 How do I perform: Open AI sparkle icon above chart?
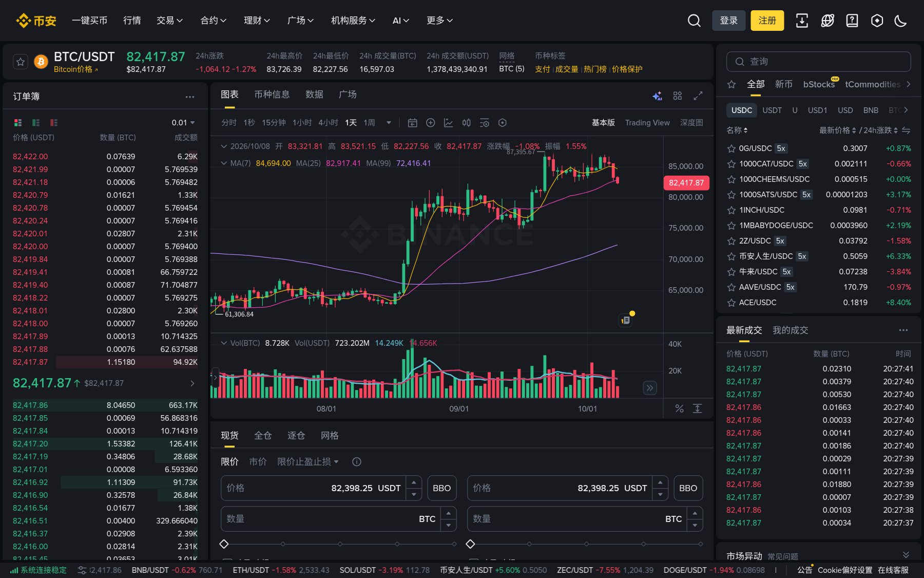(657, 96)
